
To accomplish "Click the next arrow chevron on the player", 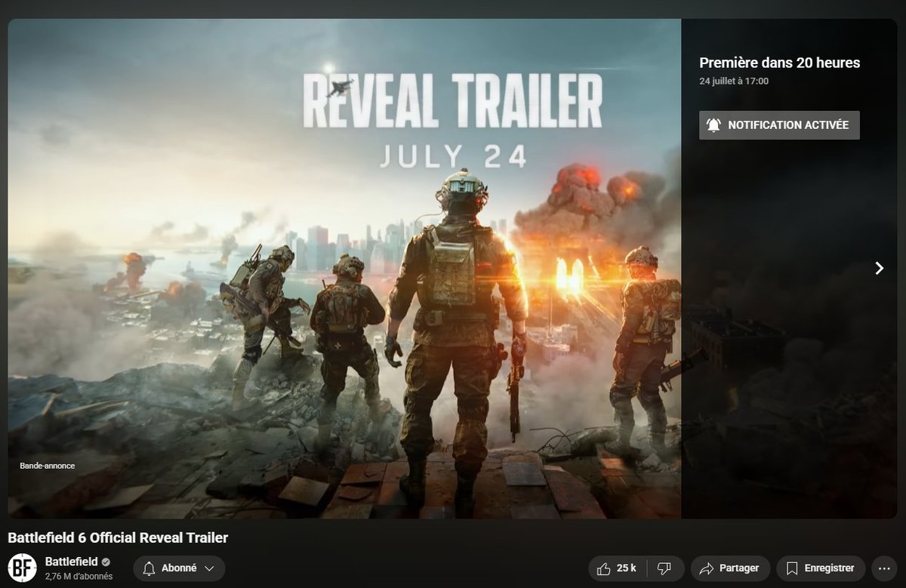I will [879, 268].
